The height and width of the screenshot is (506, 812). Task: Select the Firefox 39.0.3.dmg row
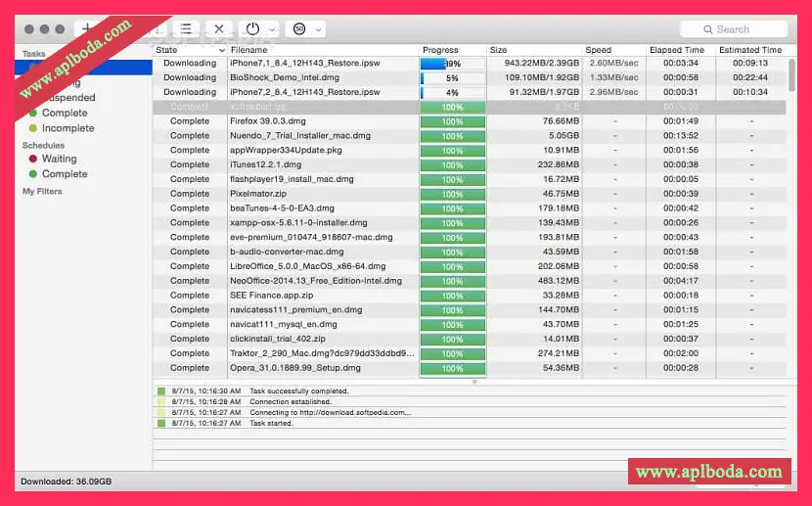coord(470,121)
